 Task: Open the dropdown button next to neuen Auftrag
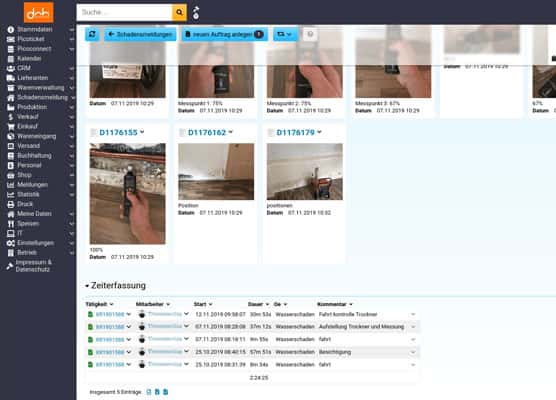pyautogui.click(x=285, y=34)
